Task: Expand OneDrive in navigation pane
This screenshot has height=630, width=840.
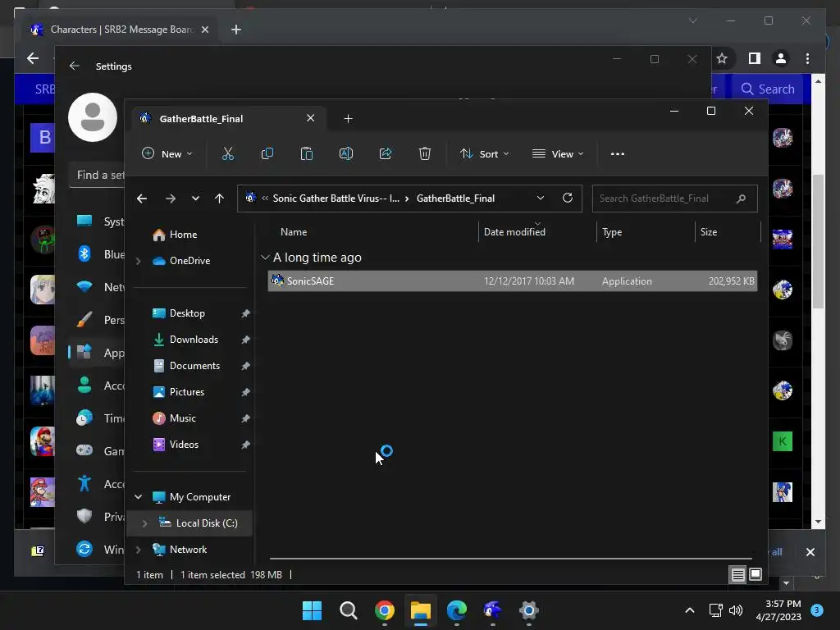Action: [138, 261]
